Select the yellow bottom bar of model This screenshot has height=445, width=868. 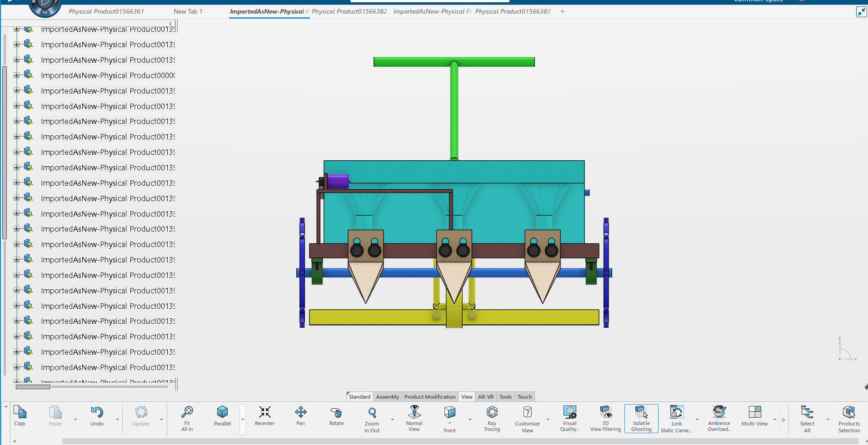click(x=454, y=317)
